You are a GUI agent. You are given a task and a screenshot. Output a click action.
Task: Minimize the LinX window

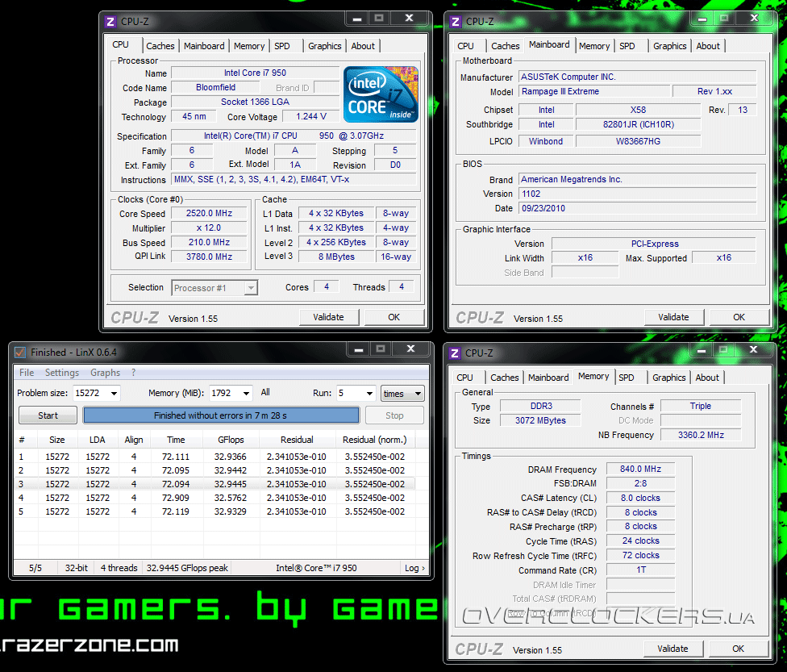coord(358,349)
